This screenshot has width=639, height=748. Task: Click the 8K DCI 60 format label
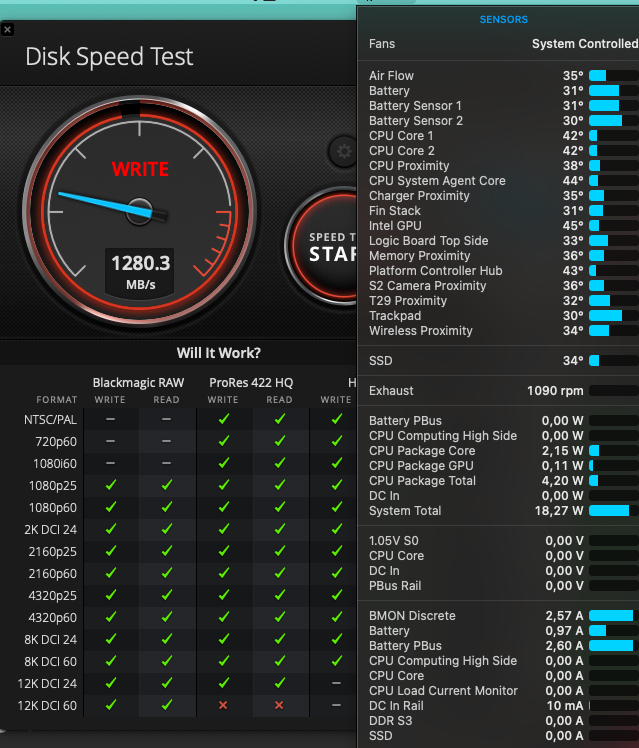50,662
